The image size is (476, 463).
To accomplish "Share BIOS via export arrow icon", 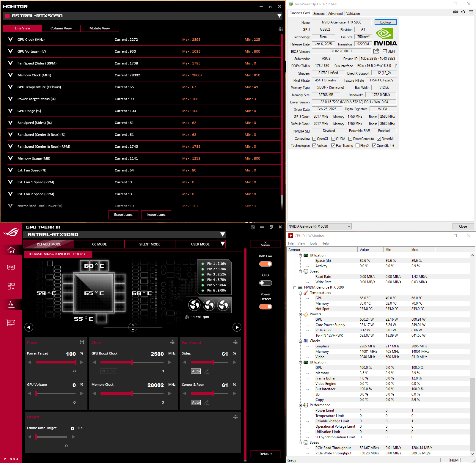I will (376, 51).
